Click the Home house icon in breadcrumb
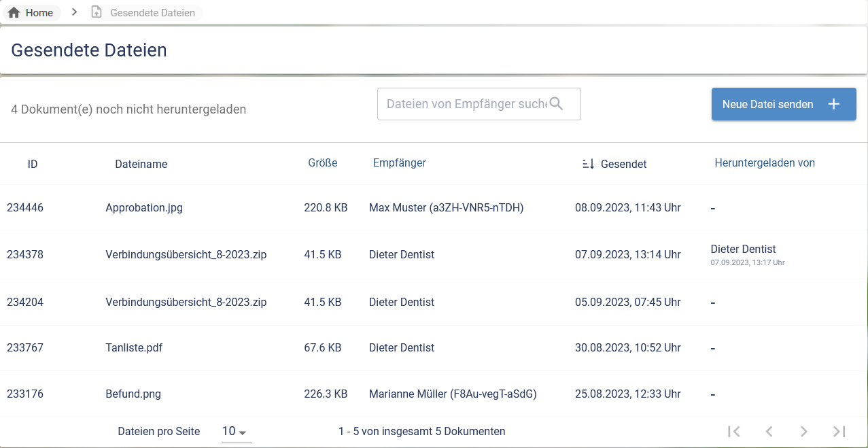 coord(14,13)
